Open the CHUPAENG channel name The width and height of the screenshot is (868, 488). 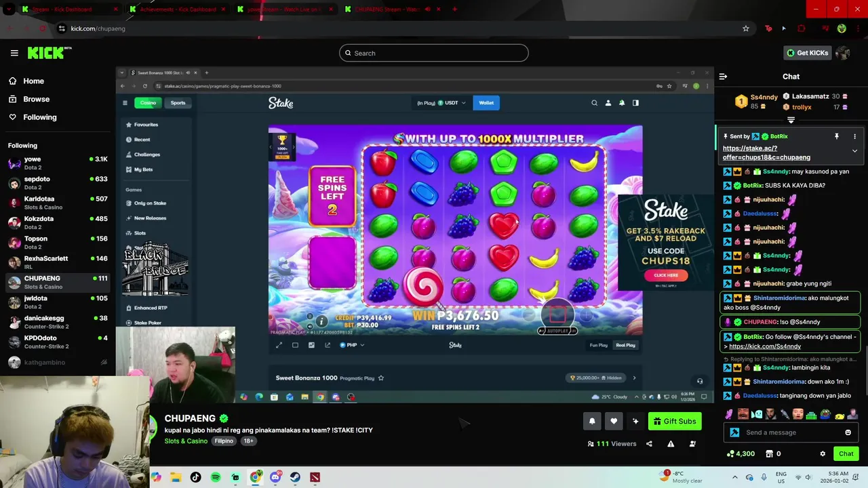190,418
